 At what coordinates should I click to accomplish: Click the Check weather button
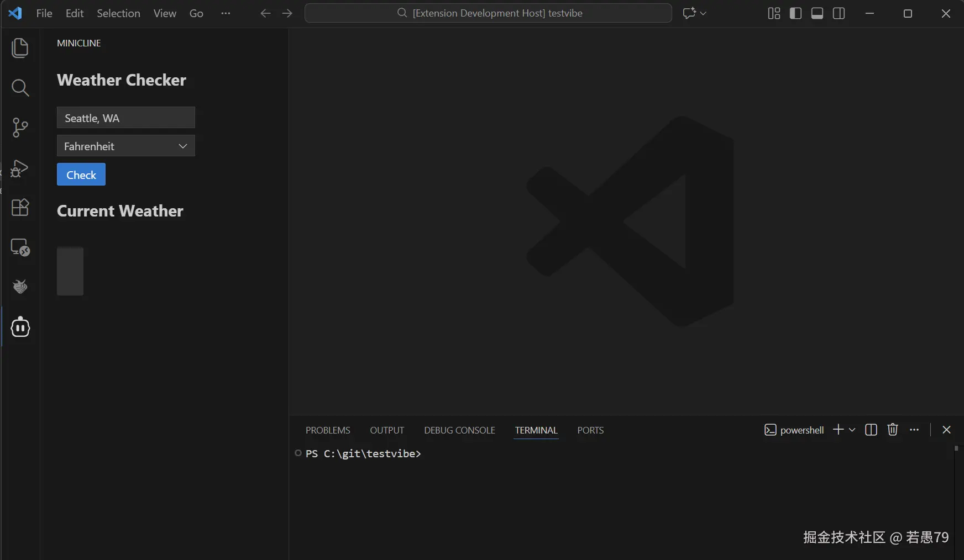coord(81,175)
